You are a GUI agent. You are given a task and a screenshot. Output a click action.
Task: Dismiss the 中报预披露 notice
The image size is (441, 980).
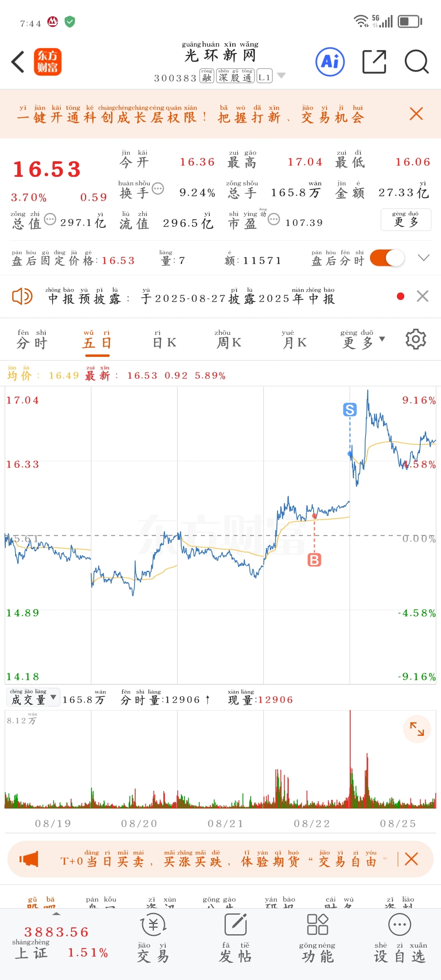click(423, 296)
